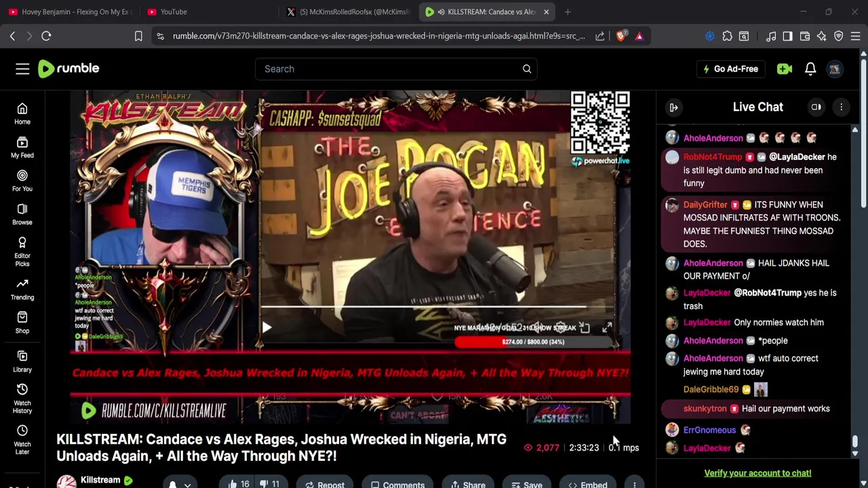Image resolution: width=868 pixels, height=488 pixels.
Task: Collapse the Live Chat panel
Action: (x=673, y=107)
